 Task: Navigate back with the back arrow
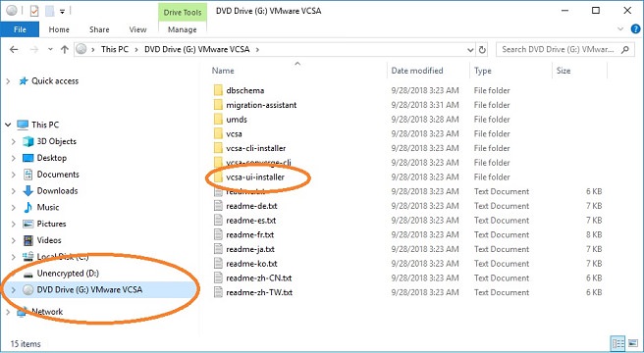[14, 50]
